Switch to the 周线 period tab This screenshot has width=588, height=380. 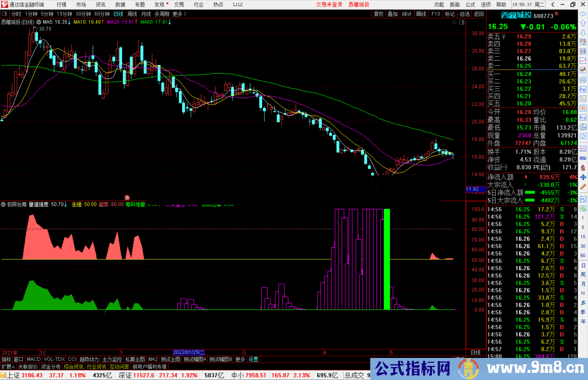132,14
